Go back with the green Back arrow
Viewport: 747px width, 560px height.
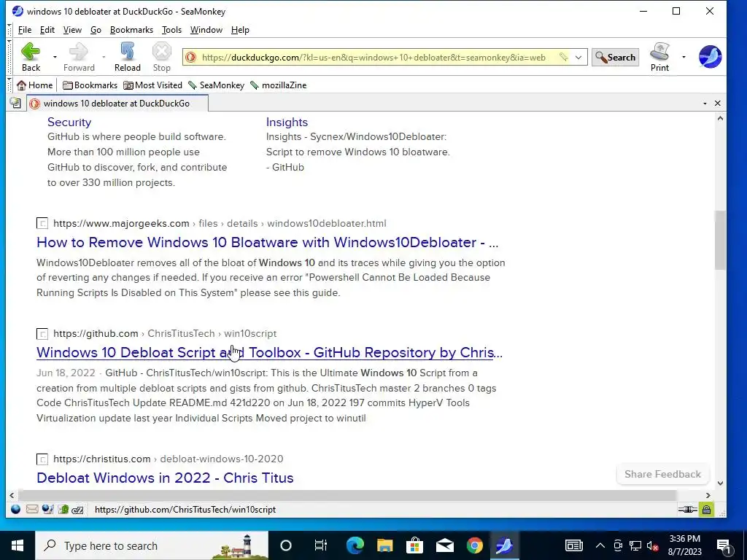[x=31, y=57]
